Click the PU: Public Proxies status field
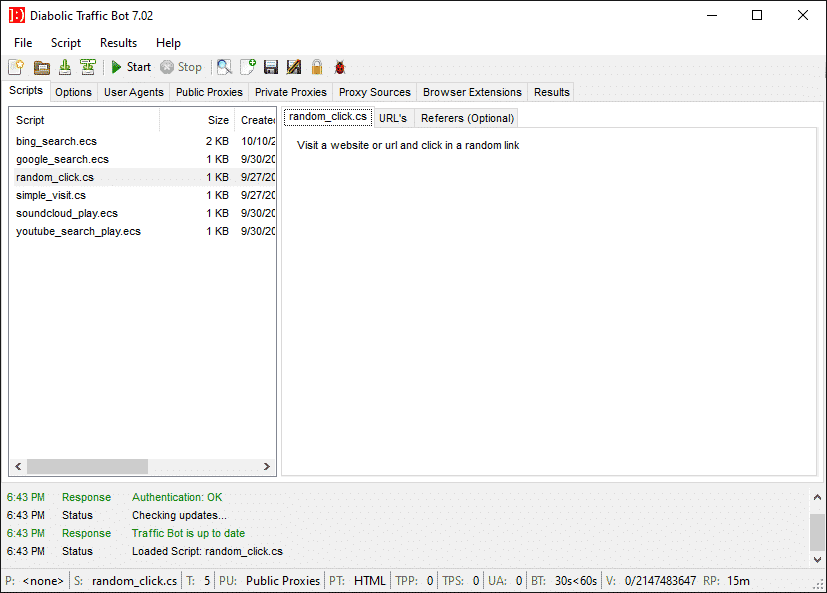This screenshot has height=593, width=827. [x=272, y=580]
